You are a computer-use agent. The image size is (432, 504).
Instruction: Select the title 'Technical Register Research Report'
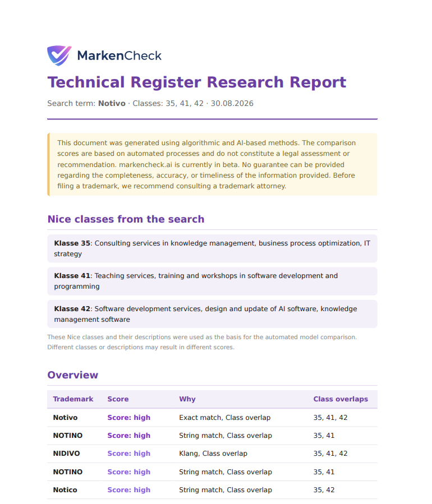196,82
